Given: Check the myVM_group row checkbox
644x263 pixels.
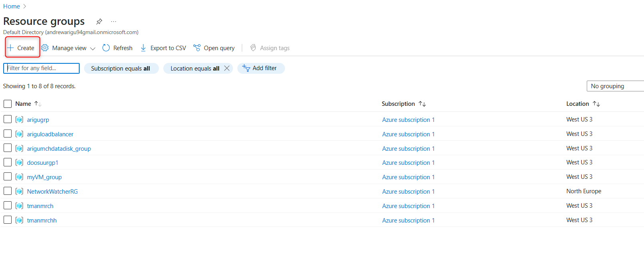Looking at the screenshot, I should (8, 176).
